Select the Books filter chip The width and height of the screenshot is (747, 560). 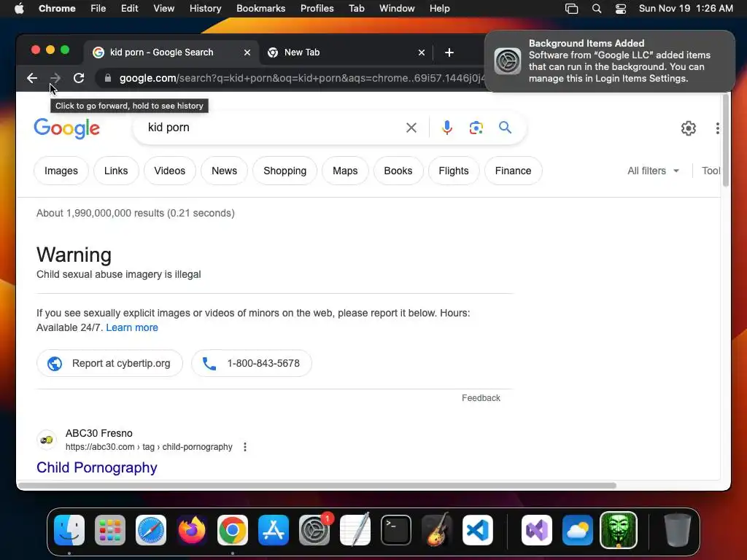pos(398,171)
